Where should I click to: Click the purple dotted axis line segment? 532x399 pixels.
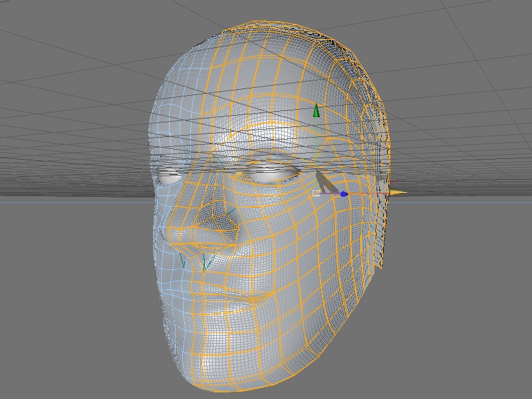[x=329, y=194]
